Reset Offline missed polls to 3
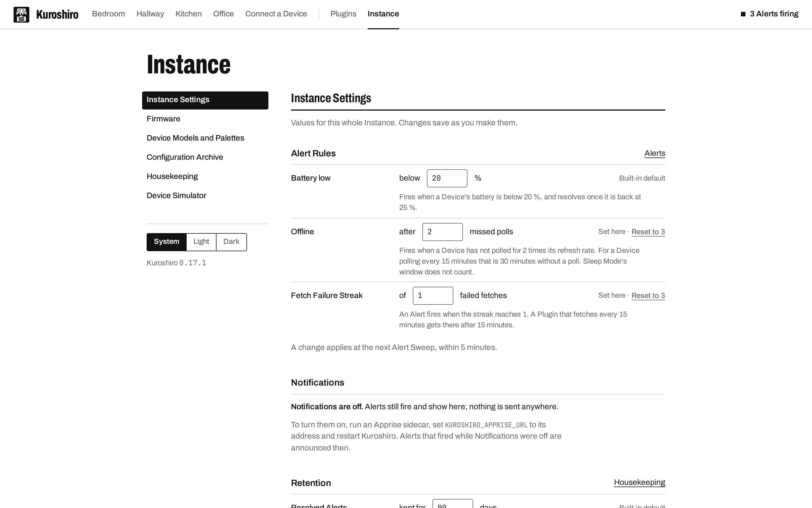The height and width of the screenshot is (508, 812). 648,232
